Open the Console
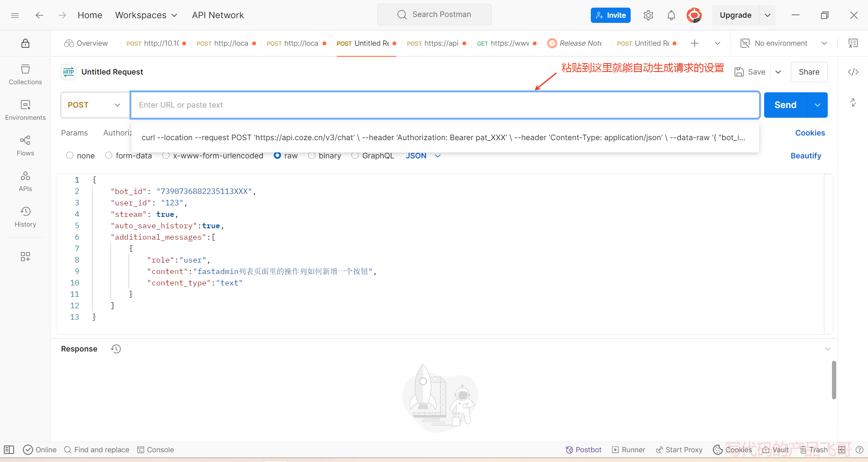Viewport: 868px width, 462px height. click(156, 450)
